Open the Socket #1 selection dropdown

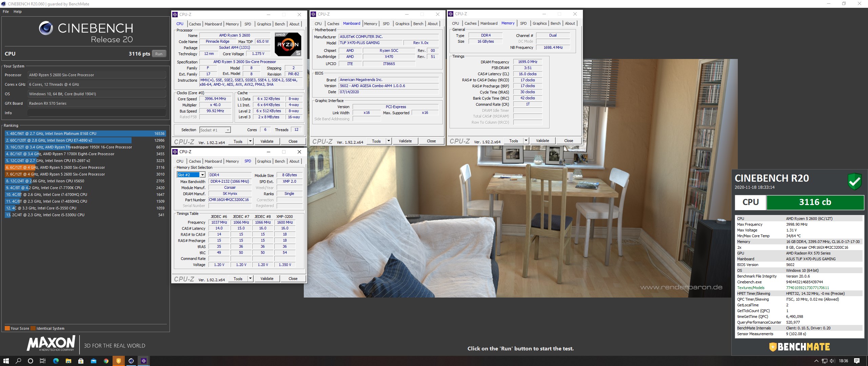point(228,130)
